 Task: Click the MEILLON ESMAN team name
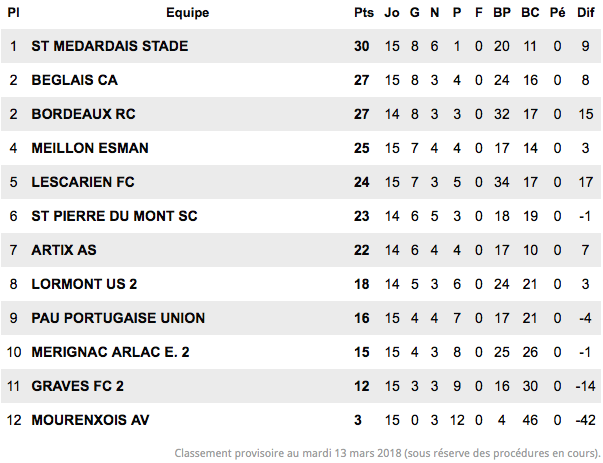pyautogui.click(x=90, y=148)
